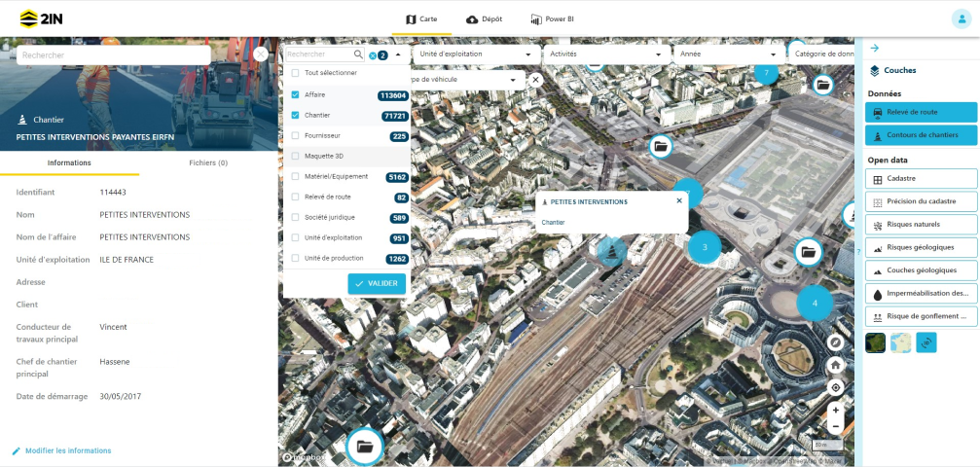
Task: Click the left panel Rechercher search field
Action: pyautogui.click(x=113, y=55)
